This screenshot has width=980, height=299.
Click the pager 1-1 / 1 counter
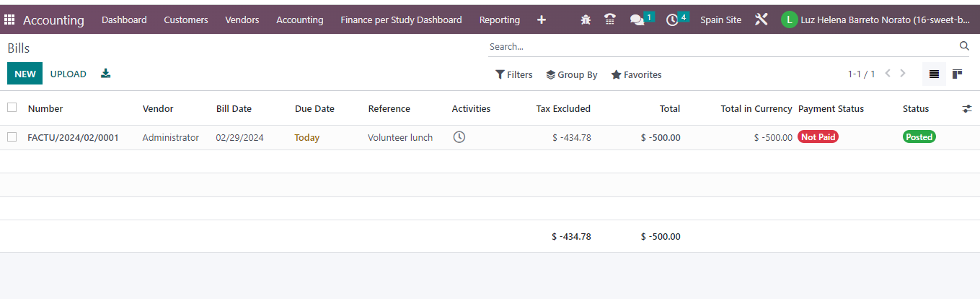861,74
